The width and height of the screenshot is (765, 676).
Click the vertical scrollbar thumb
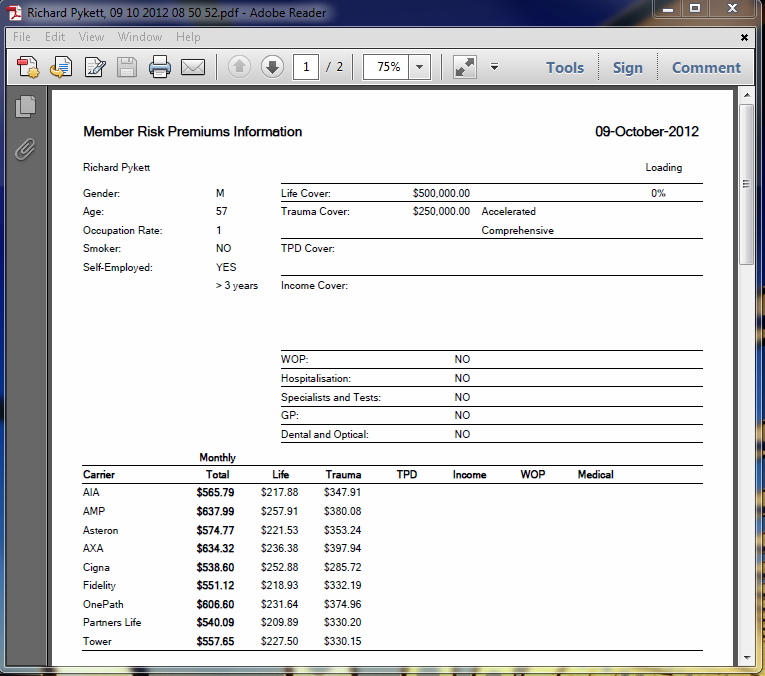[x=746, y=184]
